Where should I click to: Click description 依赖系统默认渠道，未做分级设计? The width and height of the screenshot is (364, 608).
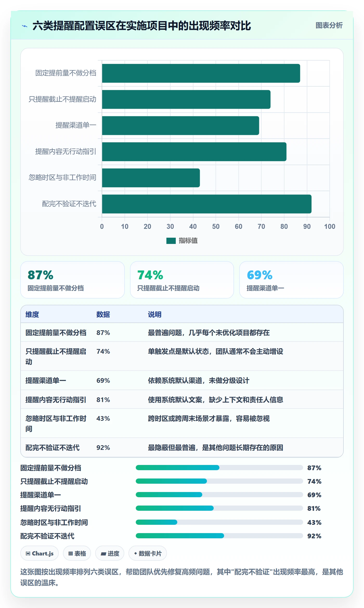click(199, 380)
